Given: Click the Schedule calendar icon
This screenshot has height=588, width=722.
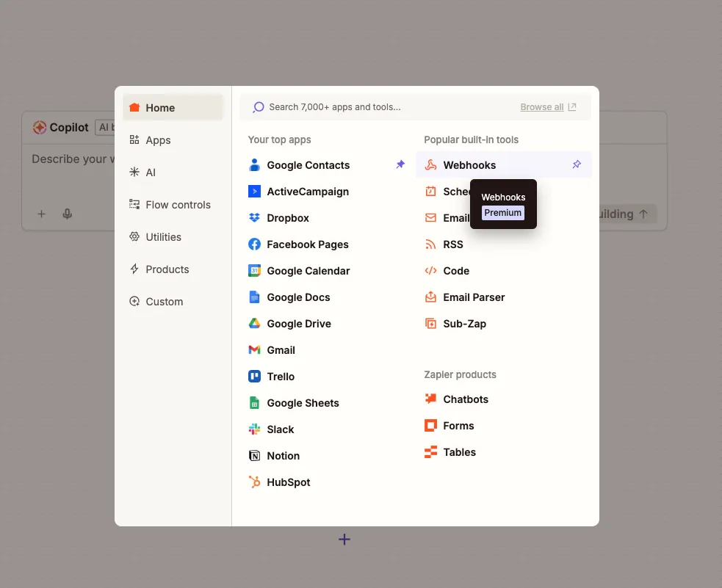Looking at the screenshot, I should tap(430, 192).
